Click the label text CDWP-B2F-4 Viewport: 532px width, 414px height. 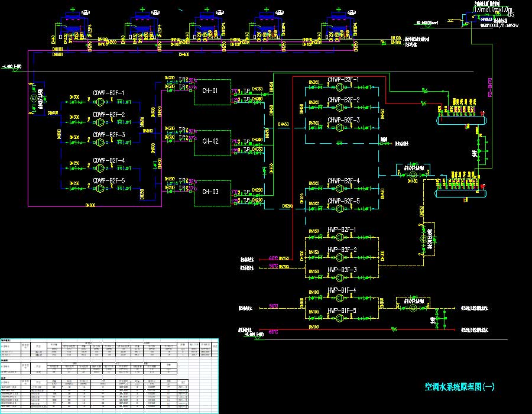pyautogui.click(x=109, y=160)
